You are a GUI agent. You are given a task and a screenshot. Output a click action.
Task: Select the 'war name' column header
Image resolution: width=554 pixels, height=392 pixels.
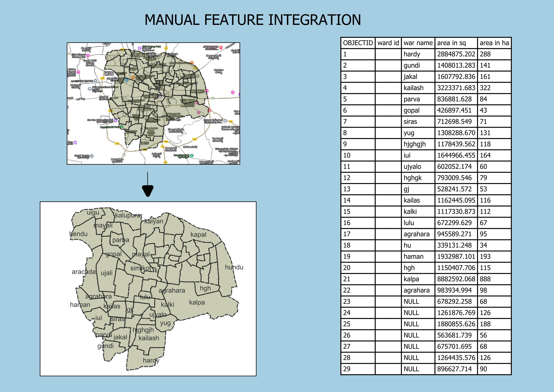pos(418,43)
